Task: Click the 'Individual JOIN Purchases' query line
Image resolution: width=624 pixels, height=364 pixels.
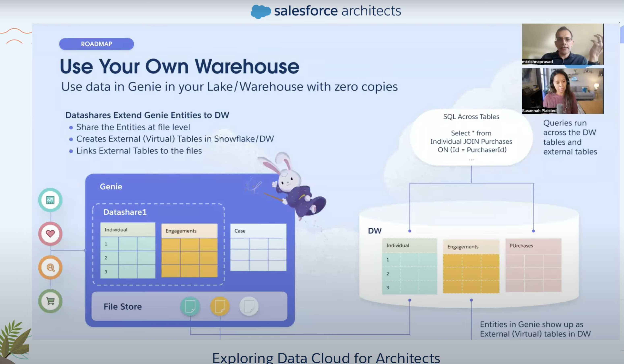Action: tap(471, 142)
